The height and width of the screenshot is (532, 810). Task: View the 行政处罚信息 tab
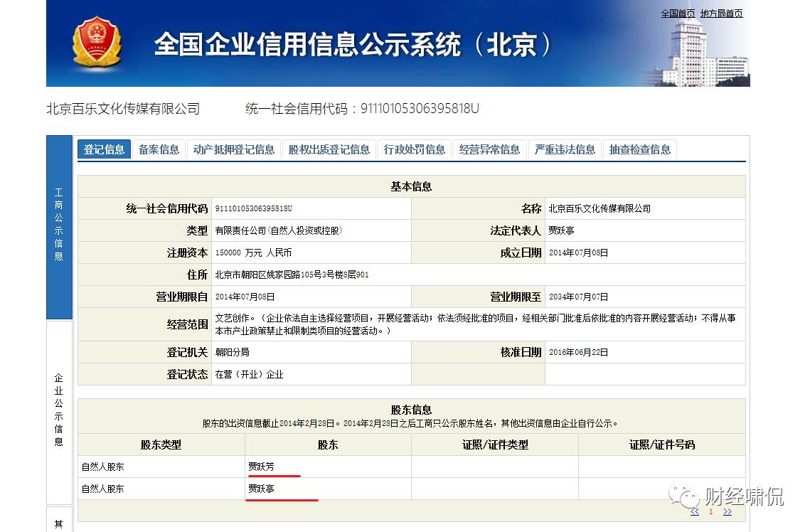(x=415, y=149)
